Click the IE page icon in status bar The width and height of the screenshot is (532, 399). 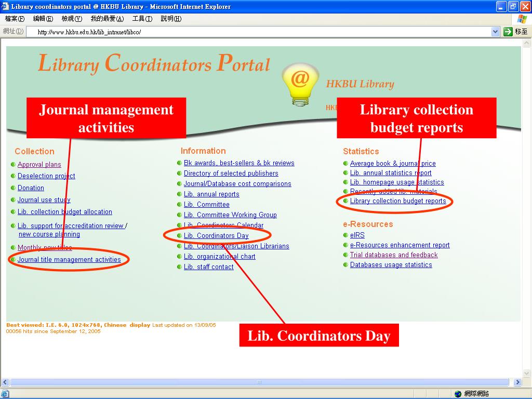pyautogui.click(x=4, y=394)
